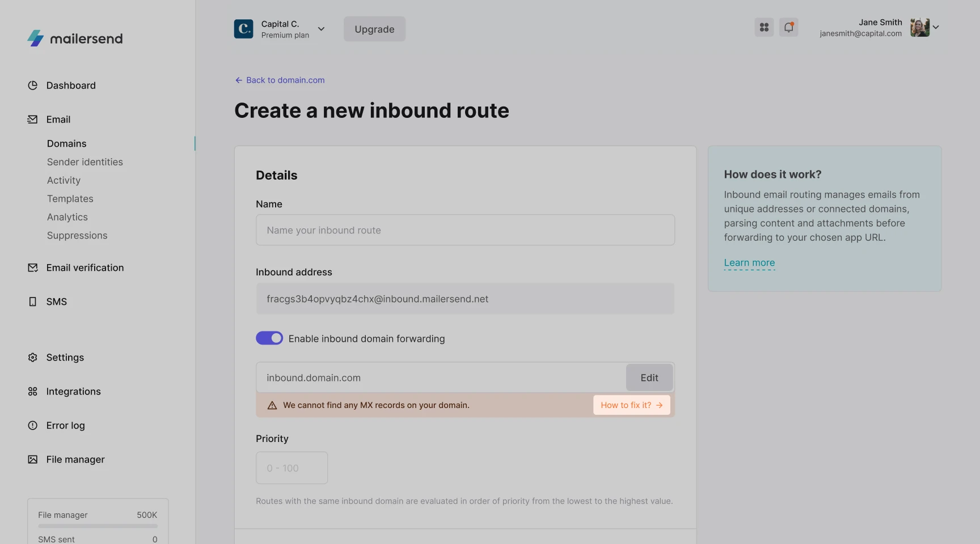980x544 pixels.
Task: Click the SMS phone icon
Action: point(33,302)
